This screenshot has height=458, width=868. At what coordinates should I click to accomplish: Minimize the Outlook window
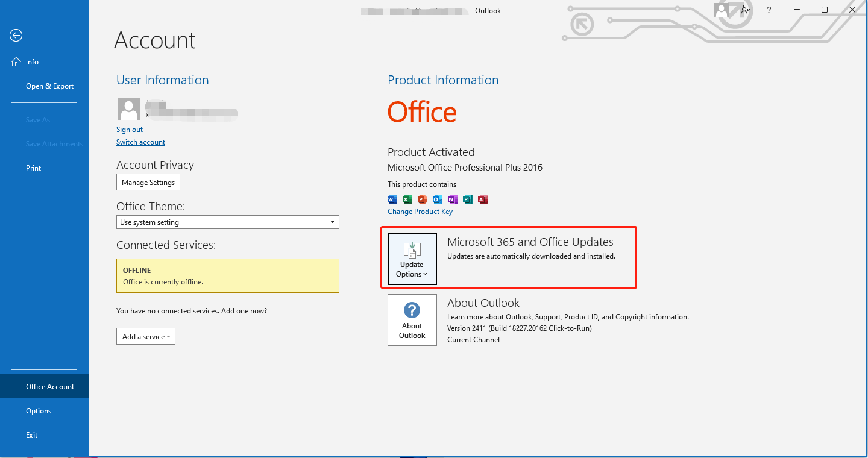(x=797, y=10)
